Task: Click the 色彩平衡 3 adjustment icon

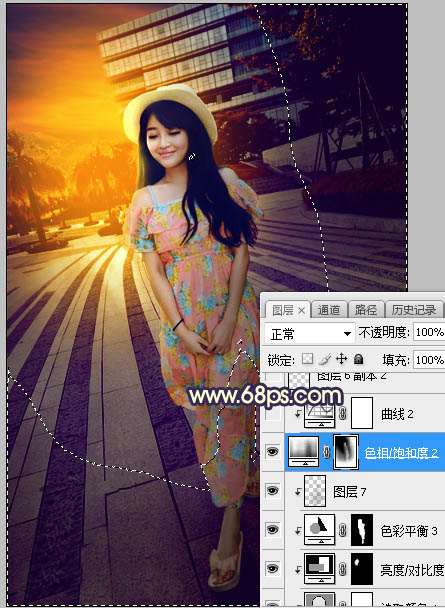Action: point(319,530)
